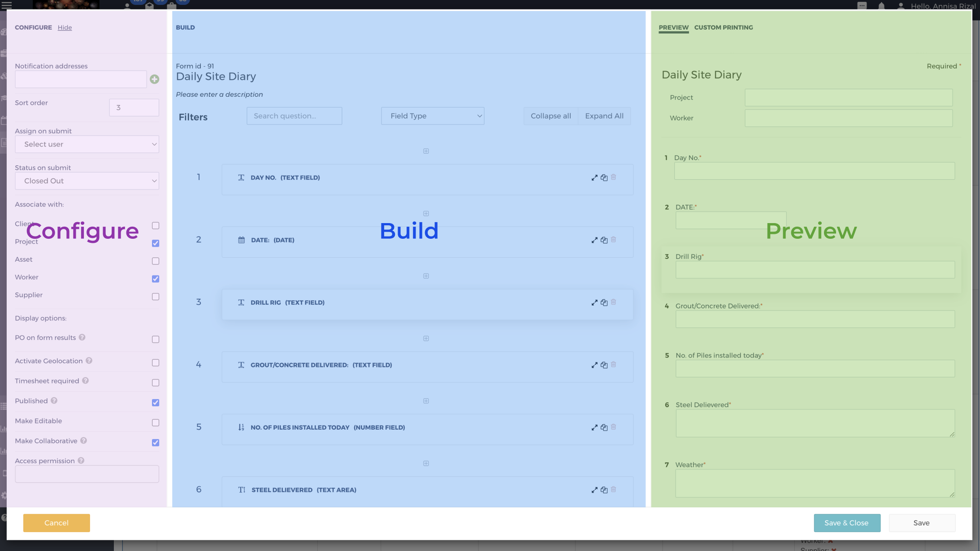This screenshot has height=551, width=980.
Task: Enable the Client association checkbox
Action: (156, 226)
